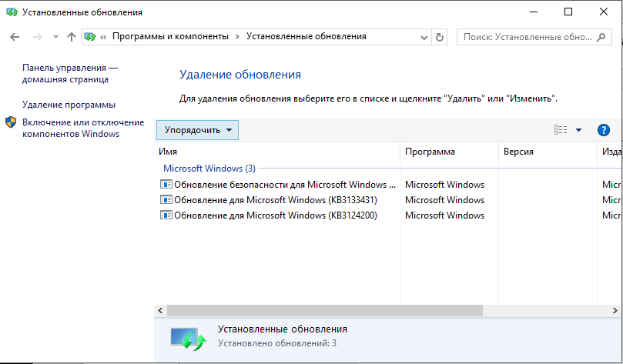Click the Refresh button in address bar

(x=440, y=37)
